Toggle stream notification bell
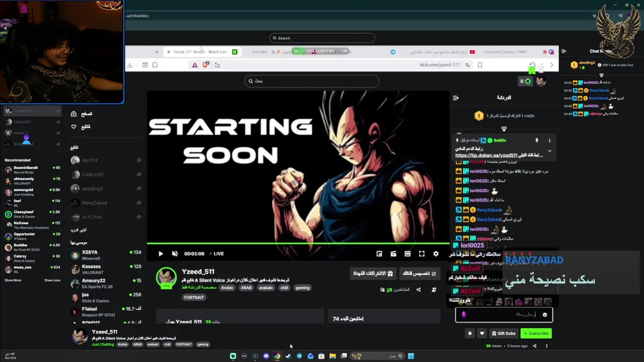This screenshot has width=644, height=362. (x=470, y=333)
